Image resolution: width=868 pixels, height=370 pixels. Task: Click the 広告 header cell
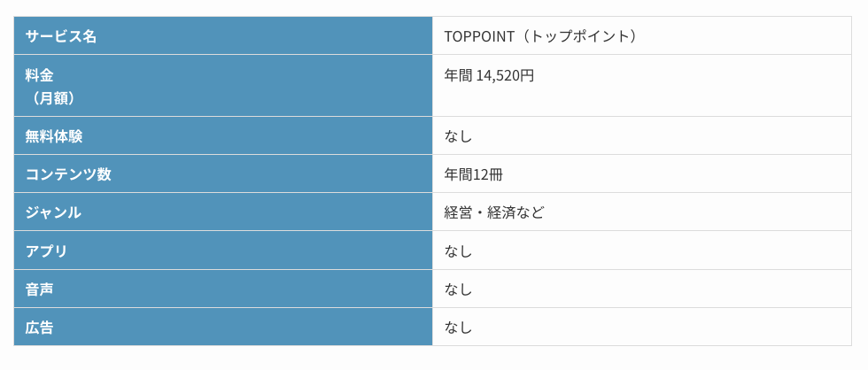[x=223, y=327]
